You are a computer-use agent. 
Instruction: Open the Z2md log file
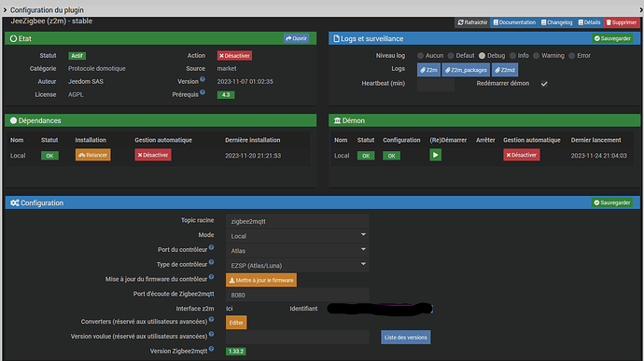click(x=505, y=70)
